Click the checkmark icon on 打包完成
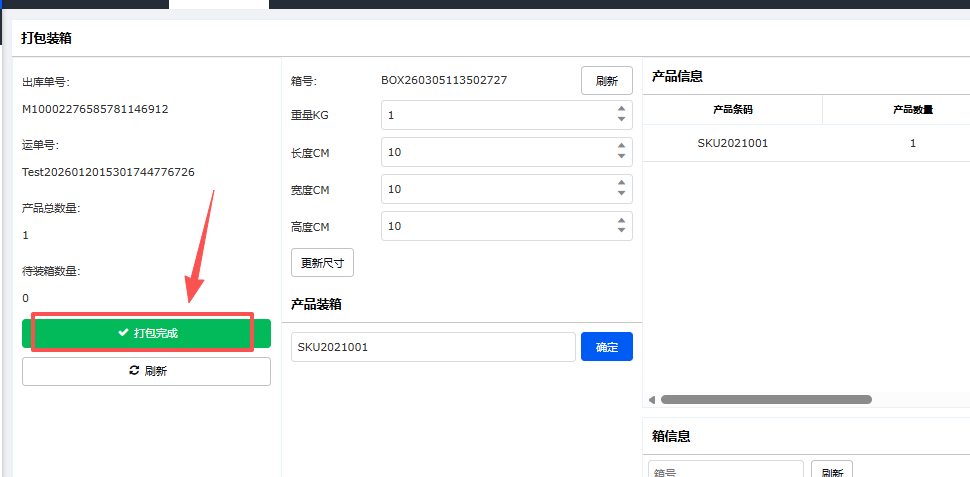 pyautogui.click(x=123, y=333)
